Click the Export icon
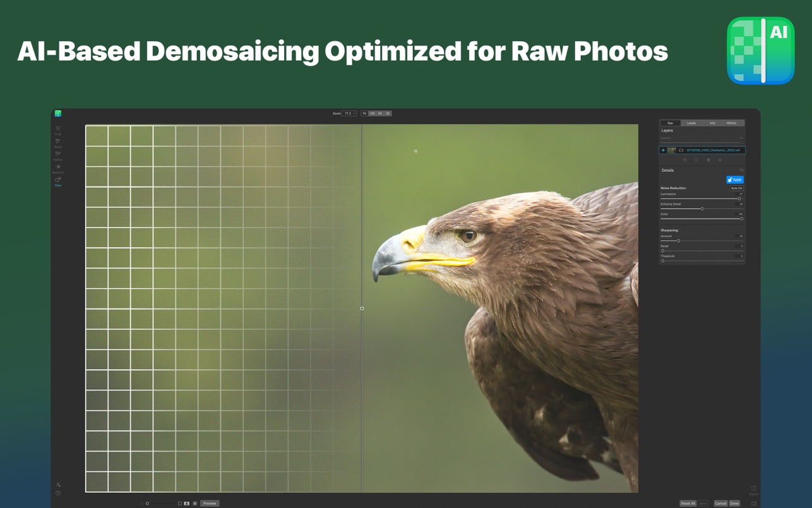 click(x=753, y=489)
